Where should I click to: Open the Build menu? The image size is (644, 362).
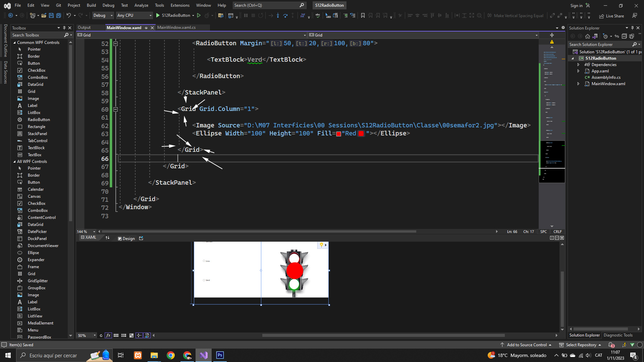pyautogui.click(x=91, y=5)
